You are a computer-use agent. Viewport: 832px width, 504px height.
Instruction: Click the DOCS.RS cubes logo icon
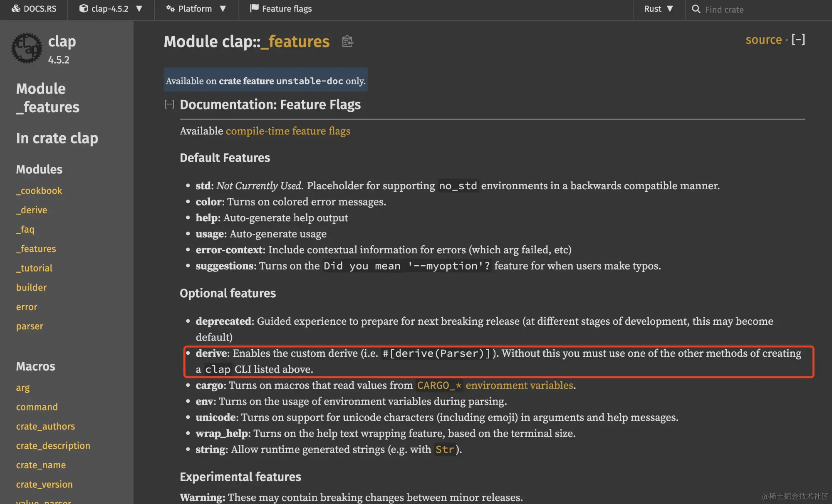click(16, 9)
